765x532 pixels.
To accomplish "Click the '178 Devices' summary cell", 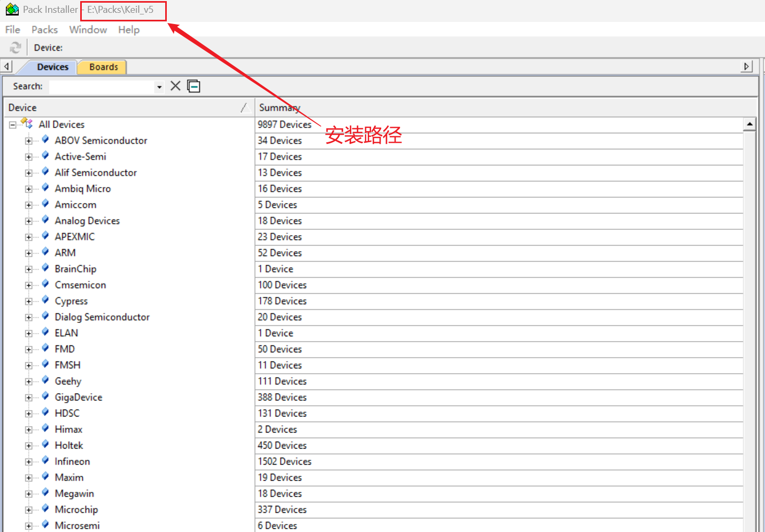I will coord(282,301).
